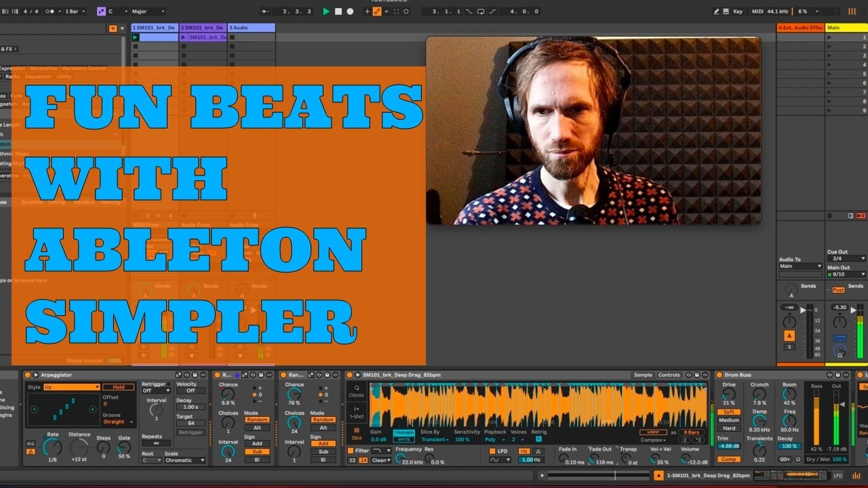Click Comp button in Drum Buss
Viewport: 868px width, 488px height.
click(728, 459)
